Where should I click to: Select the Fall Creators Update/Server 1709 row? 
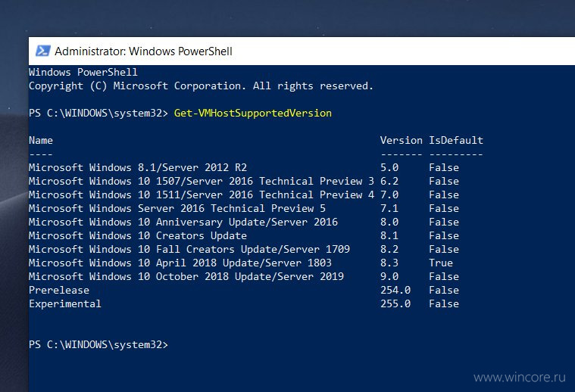244,249
